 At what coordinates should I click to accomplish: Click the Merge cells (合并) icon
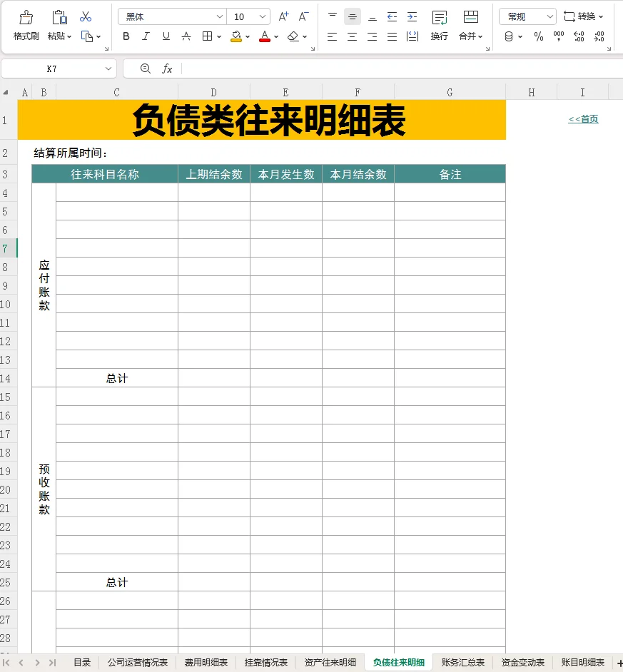471,18
